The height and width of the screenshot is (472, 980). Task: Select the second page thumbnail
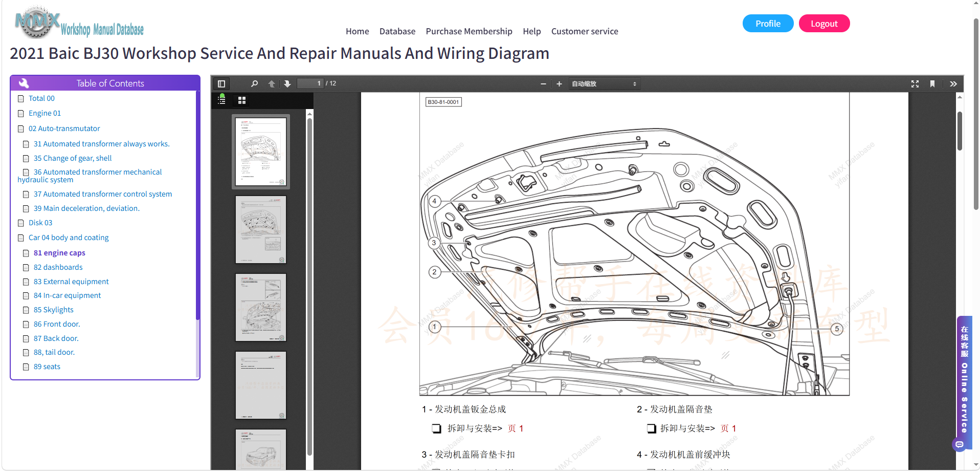(261, 229)
